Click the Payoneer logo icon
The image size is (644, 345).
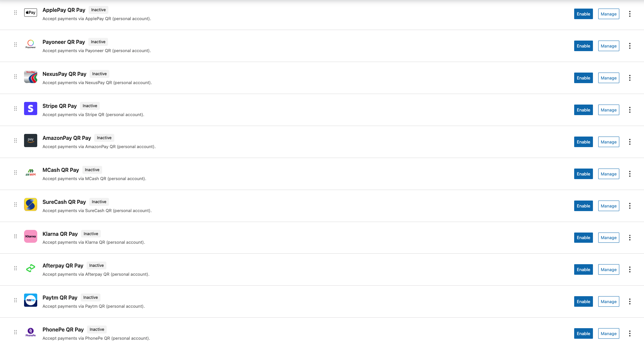[x=31, y=44]
